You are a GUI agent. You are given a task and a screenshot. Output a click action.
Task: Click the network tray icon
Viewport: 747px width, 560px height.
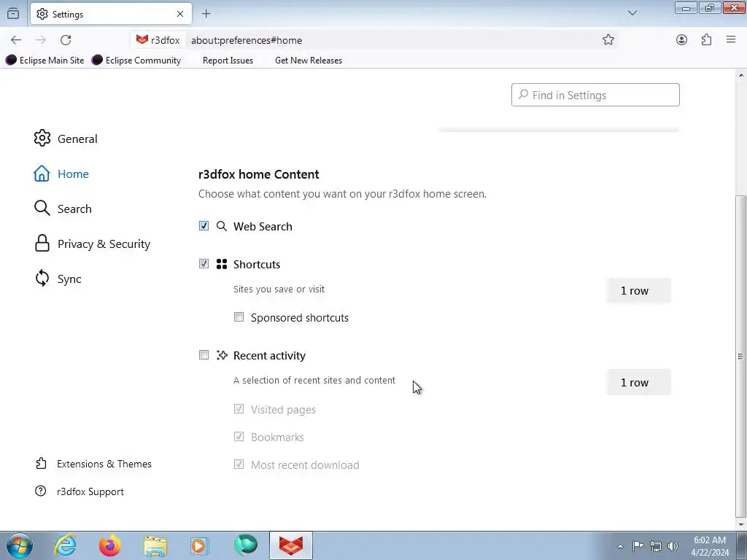tap(656, 546)
